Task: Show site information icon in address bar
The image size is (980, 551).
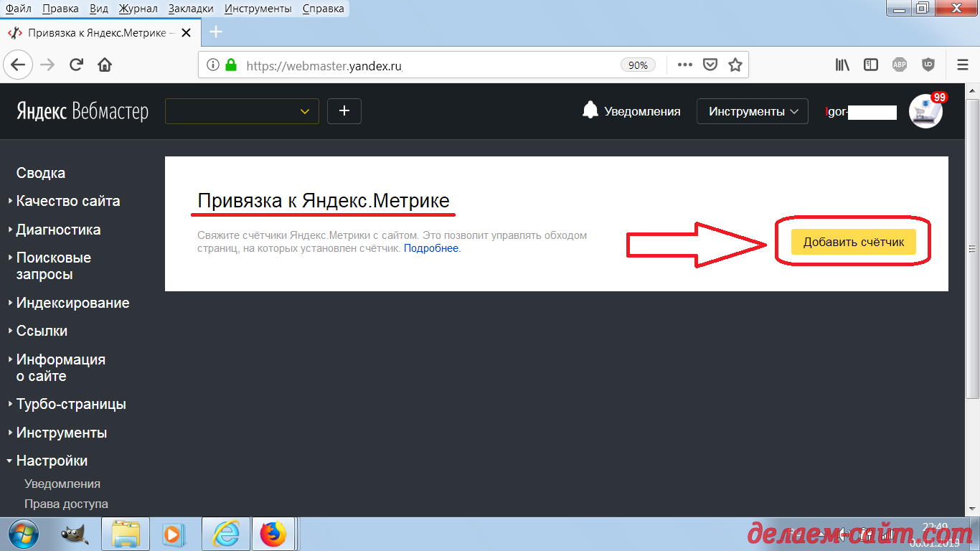Action: pos(212,65)
